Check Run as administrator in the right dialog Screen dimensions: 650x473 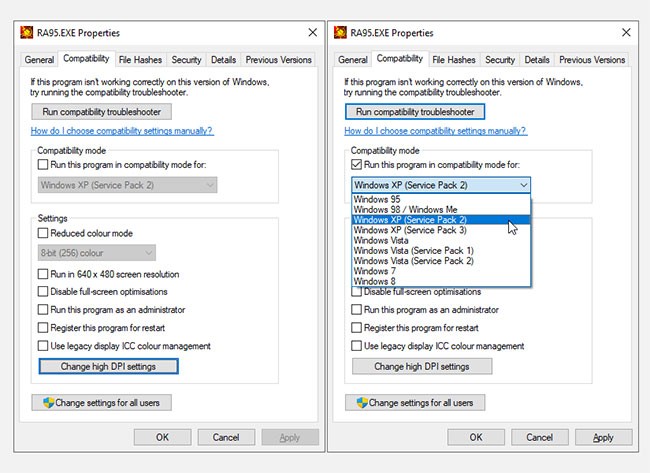pyautogui.click(x=357, y=310)
